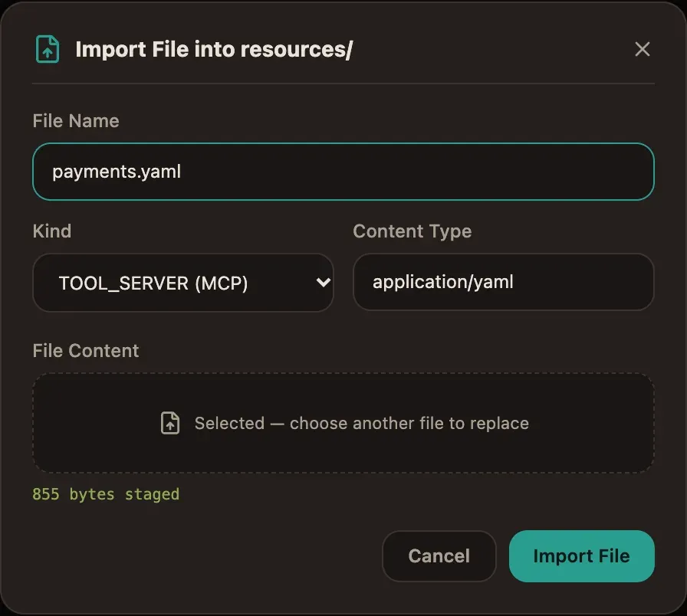Screen dimensions: 687x616
Task: Click the 'Content Type' label
Action: pos(413,231)
